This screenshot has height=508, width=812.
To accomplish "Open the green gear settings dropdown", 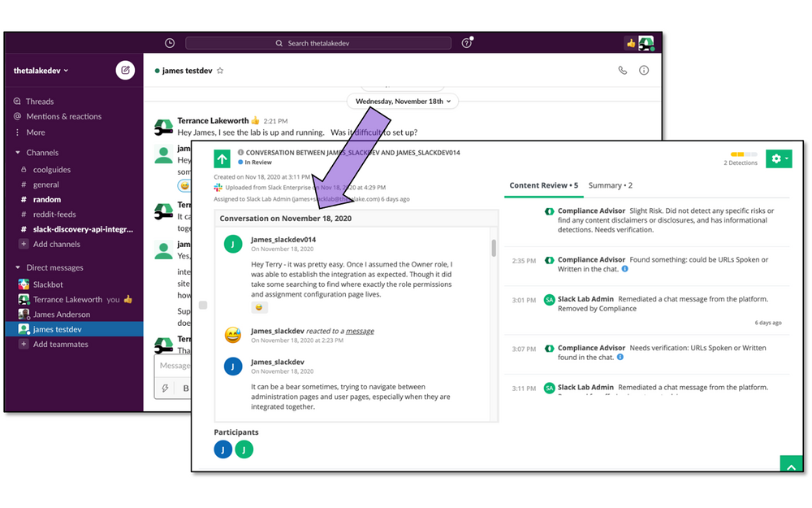I will (779, 158).
